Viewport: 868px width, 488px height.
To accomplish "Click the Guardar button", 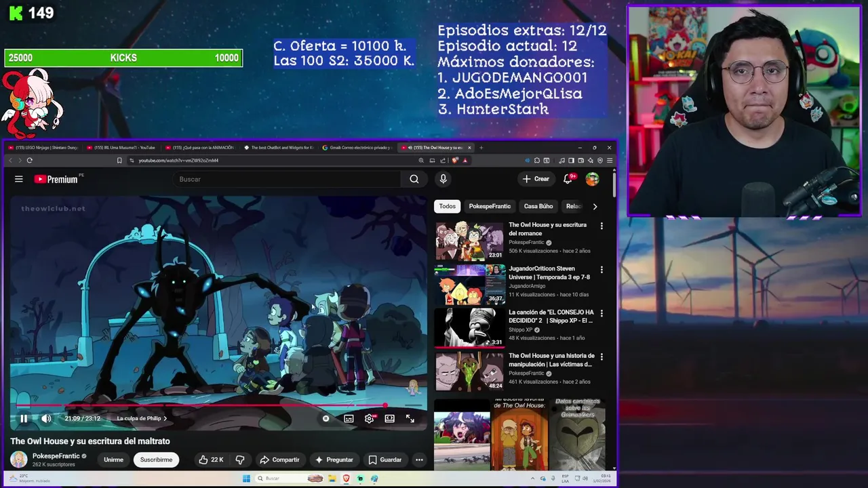I will (384, 460).
